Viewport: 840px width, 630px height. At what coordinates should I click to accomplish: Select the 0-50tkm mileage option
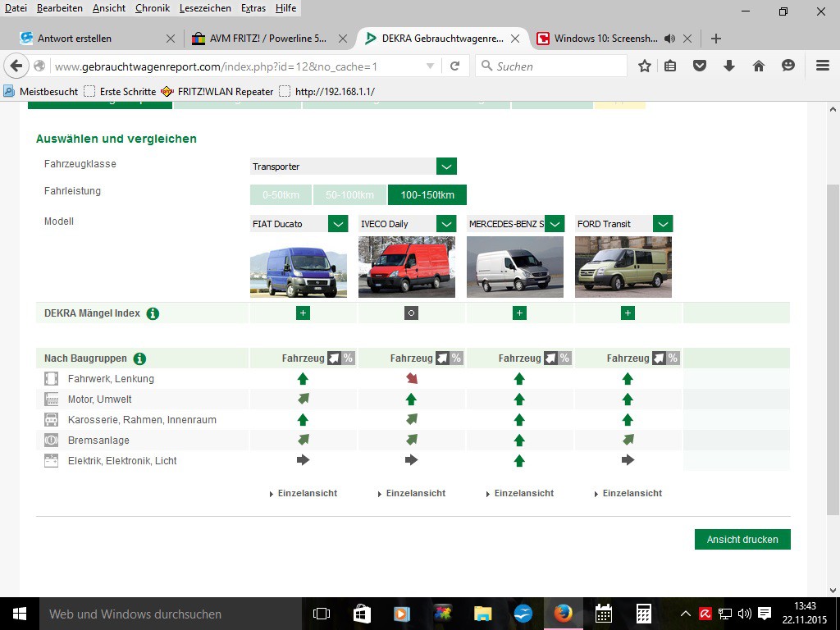click(281, 195)
